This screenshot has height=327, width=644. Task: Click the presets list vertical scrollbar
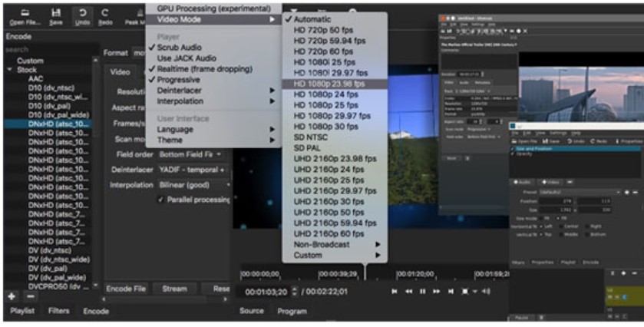95,173
